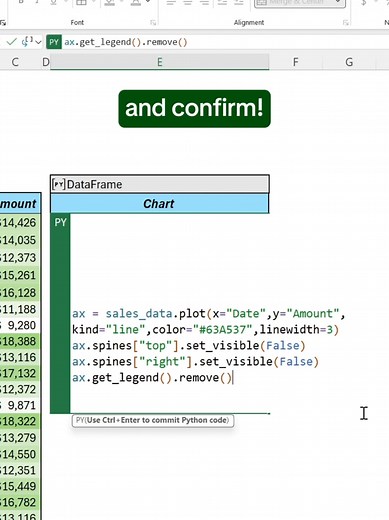Select the 18,322 amount cell
389x520 pixels.
[20, 421]
